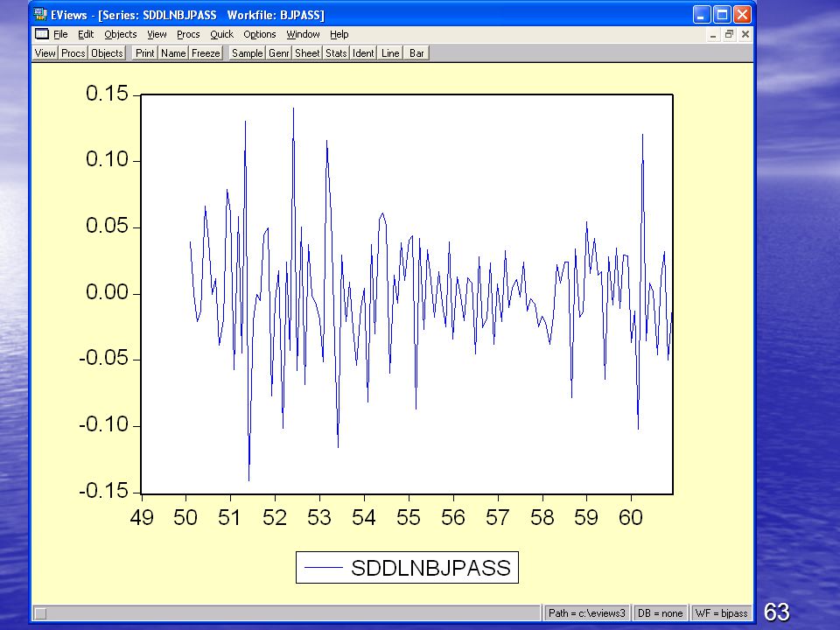Click the View button on series toolbar

[45, 53]
